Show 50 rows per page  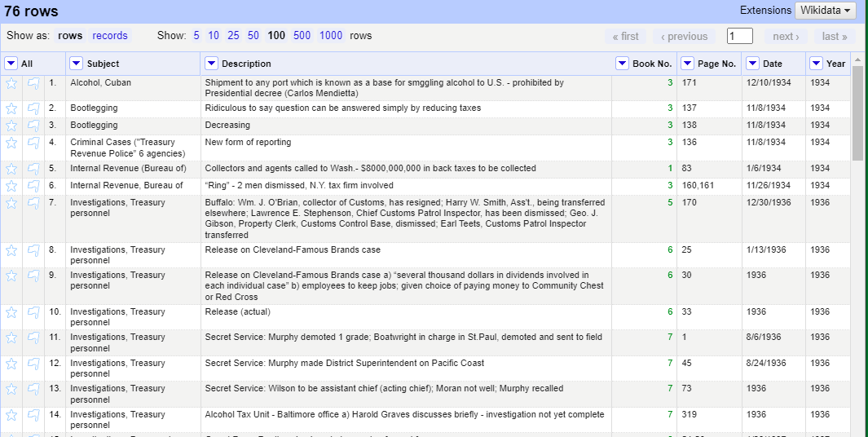click(253, 35)
